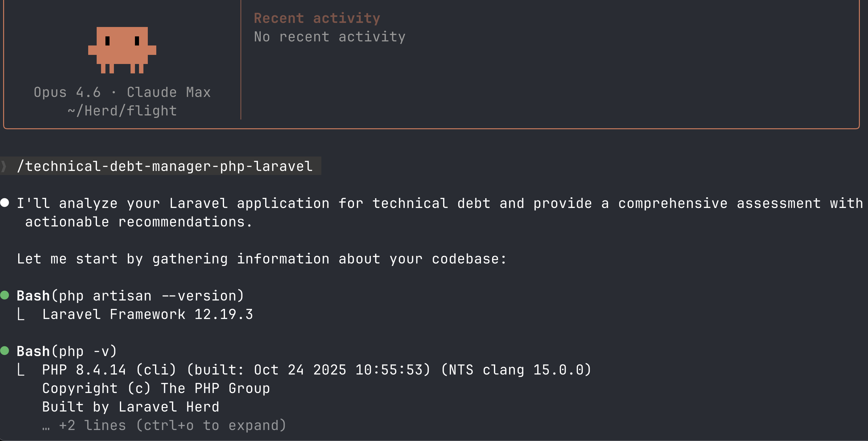Click green status dot beside php -v command
Image resolution: width=868 pixels, height=441 pixels.
point(5,351)
